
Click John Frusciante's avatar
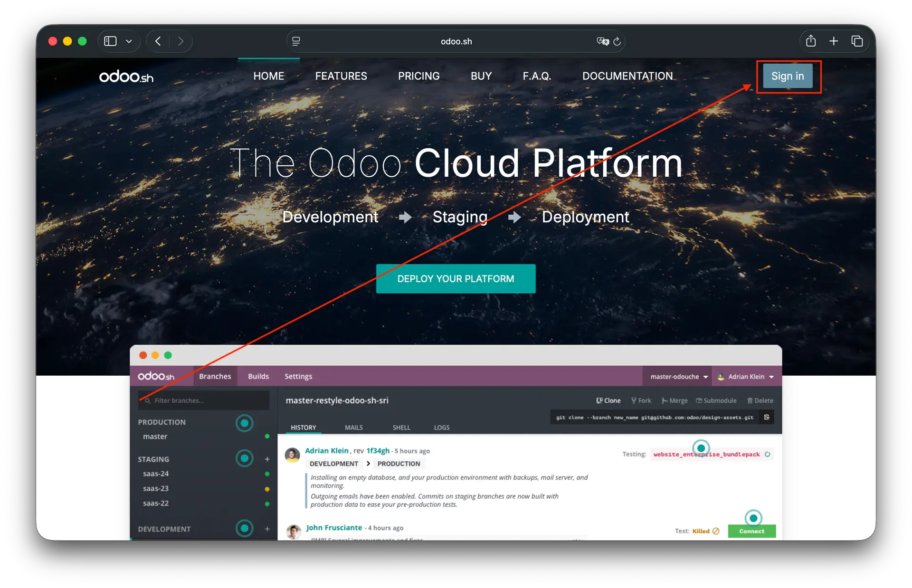point(294,531)
